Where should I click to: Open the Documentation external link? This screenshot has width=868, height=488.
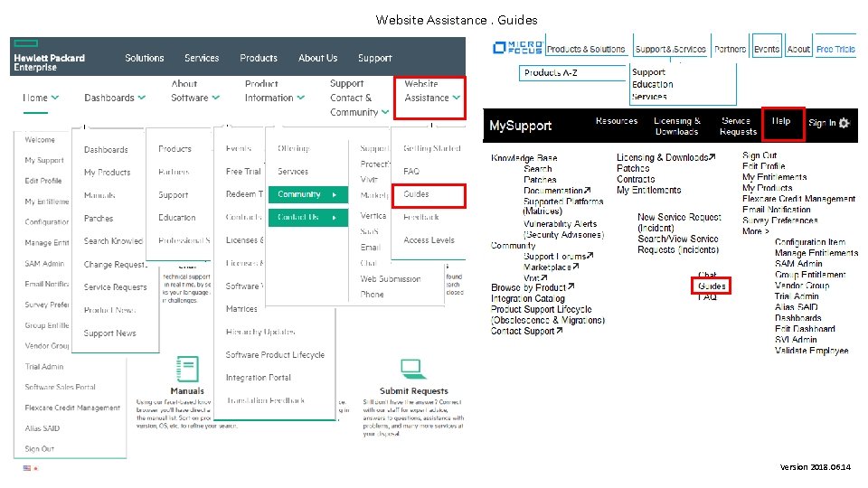[557, 191]
